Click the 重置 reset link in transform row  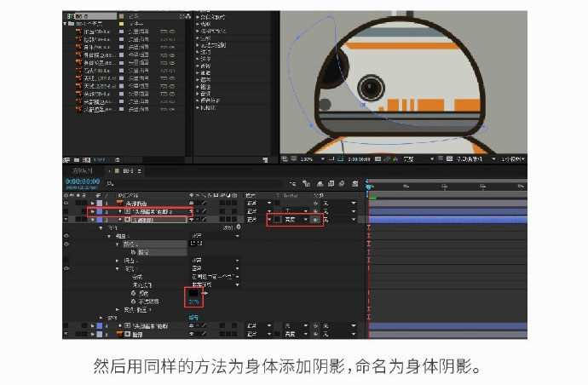tap(194, 318)
